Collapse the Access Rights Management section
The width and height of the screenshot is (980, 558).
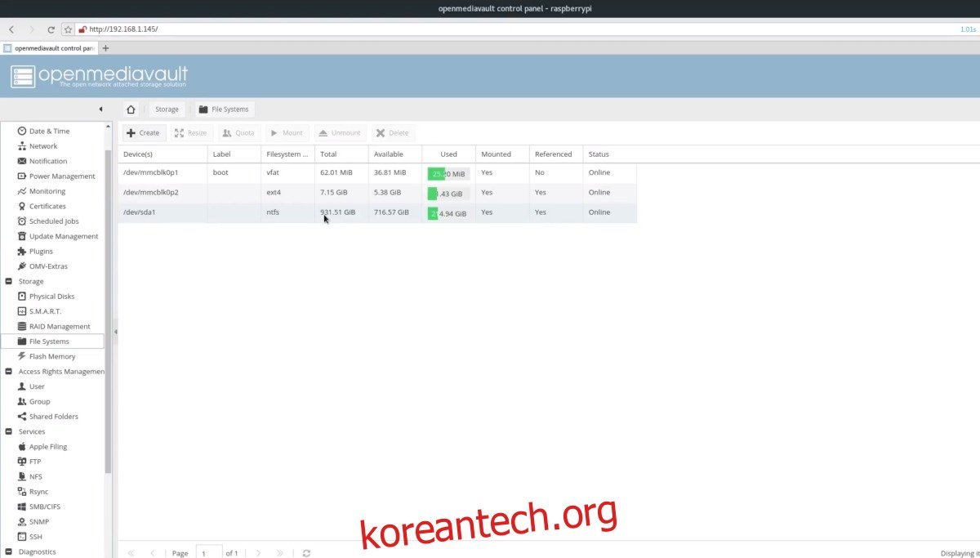coord(9,372)
